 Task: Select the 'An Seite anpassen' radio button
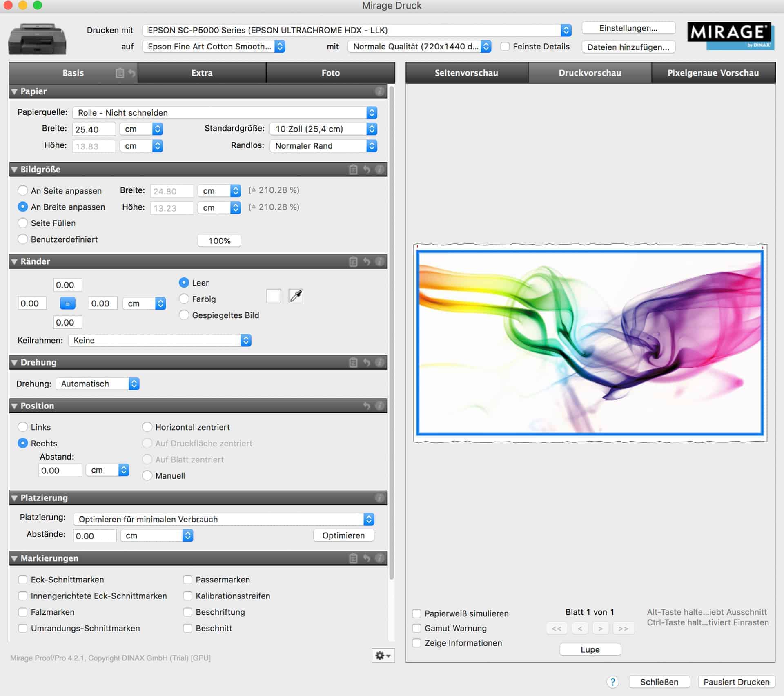[x=23, y=191]
